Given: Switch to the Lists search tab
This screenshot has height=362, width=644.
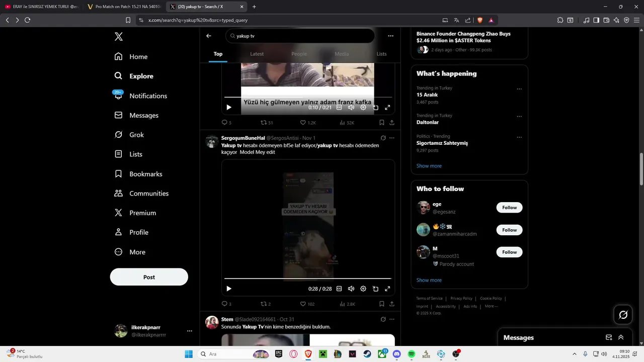Looking at the screenshot, I should (382, 54).
